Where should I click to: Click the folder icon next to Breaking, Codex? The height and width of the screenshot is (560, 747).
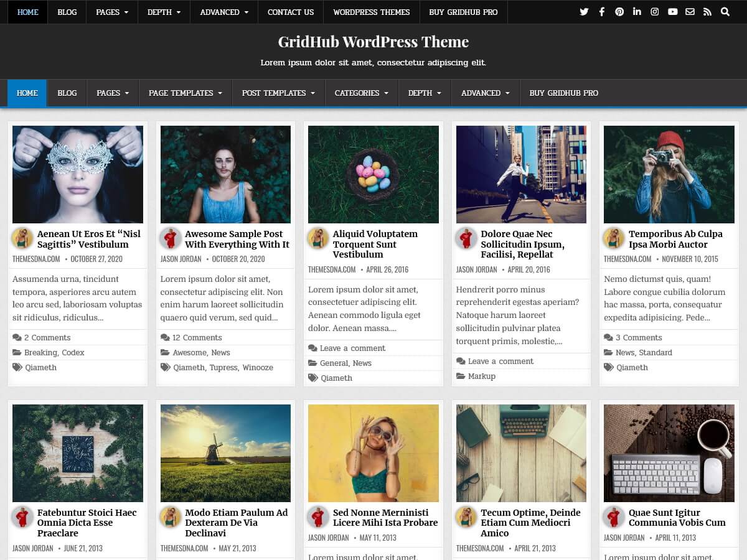tap(17, 353)
